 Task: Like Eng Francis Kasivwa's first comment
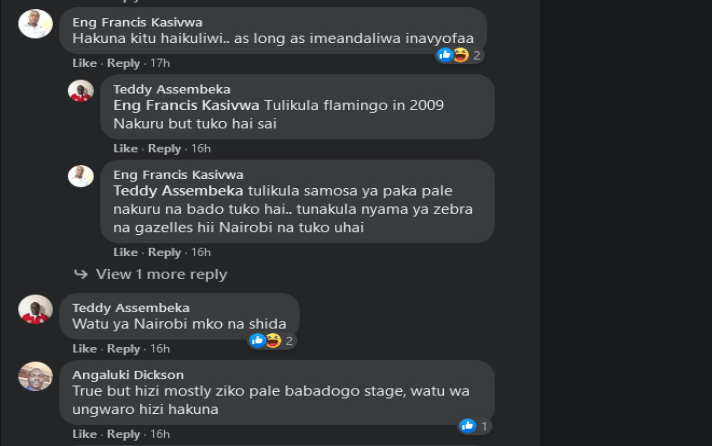pyautogui.click(x=84, y=63)
